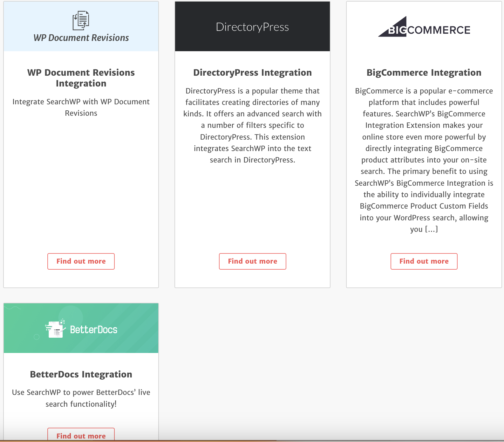
Task: Click Find out more under DirectoryPress Integration
Action: pyautogui.click(x=253, y=261)
